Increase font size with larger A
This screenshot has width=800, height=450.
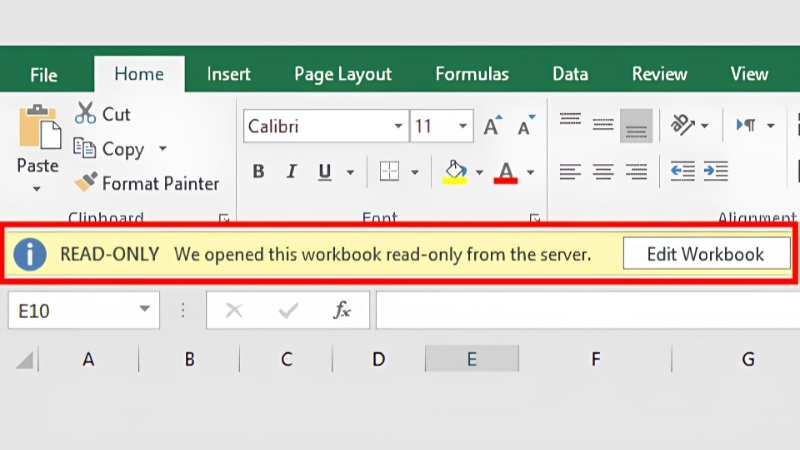[492, 126]
